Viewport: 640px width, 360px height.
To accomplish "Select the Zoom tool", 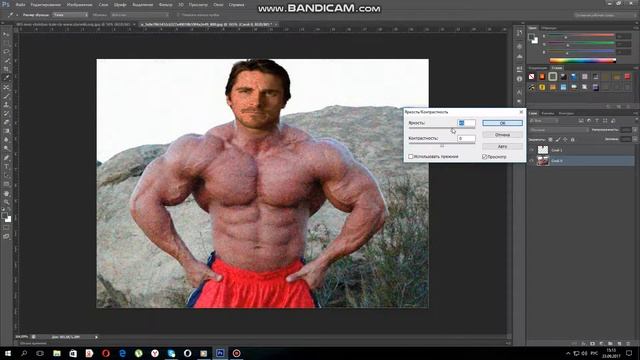I will [6, 202].
